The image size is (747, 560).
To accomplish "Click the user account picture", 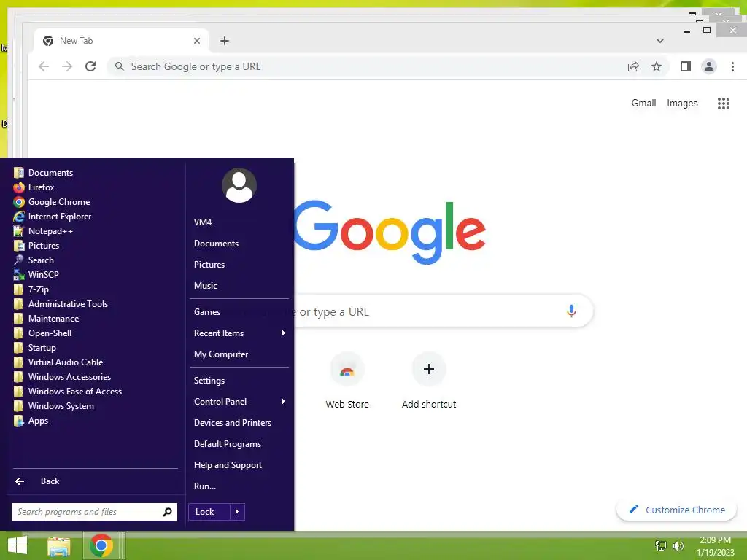I will coord(239,185).
